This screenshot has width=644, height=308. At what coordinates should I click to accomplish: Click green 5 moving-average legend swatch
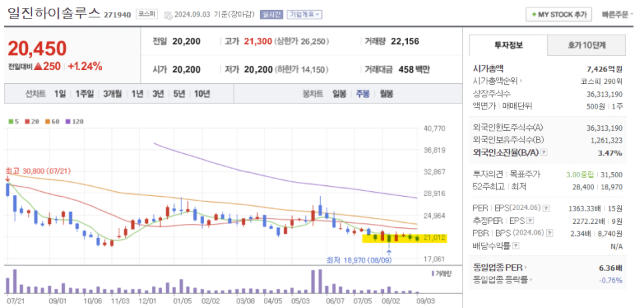tap(10, 121)
